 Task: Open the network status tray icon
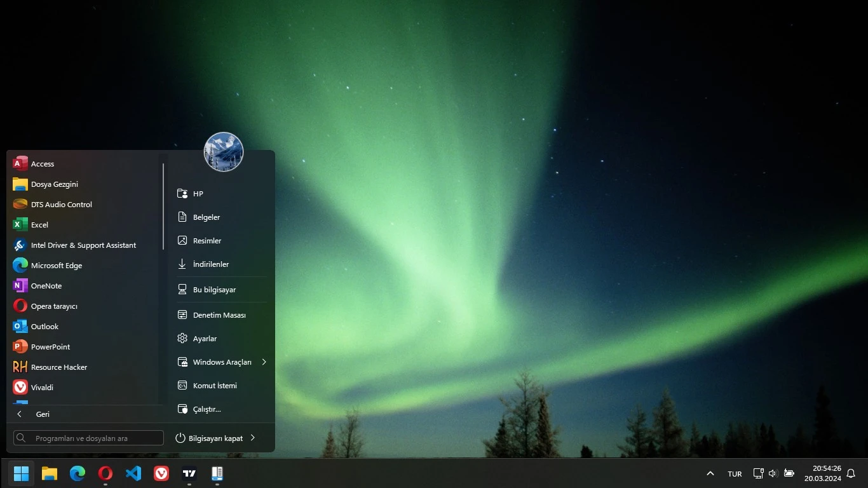click(758, 473)
